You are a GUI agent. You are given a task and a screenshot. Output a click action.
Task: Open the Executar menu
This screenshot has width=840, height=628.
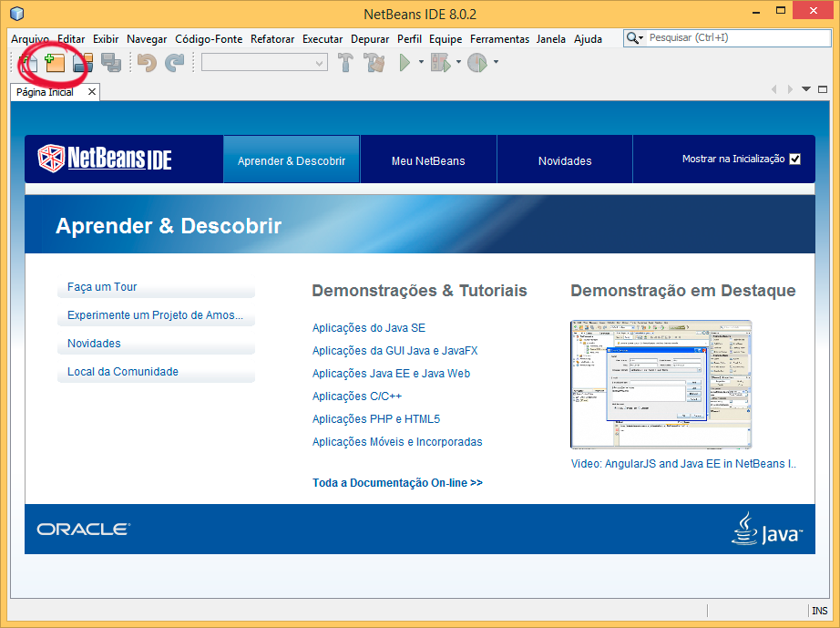[x=323, y=39]
